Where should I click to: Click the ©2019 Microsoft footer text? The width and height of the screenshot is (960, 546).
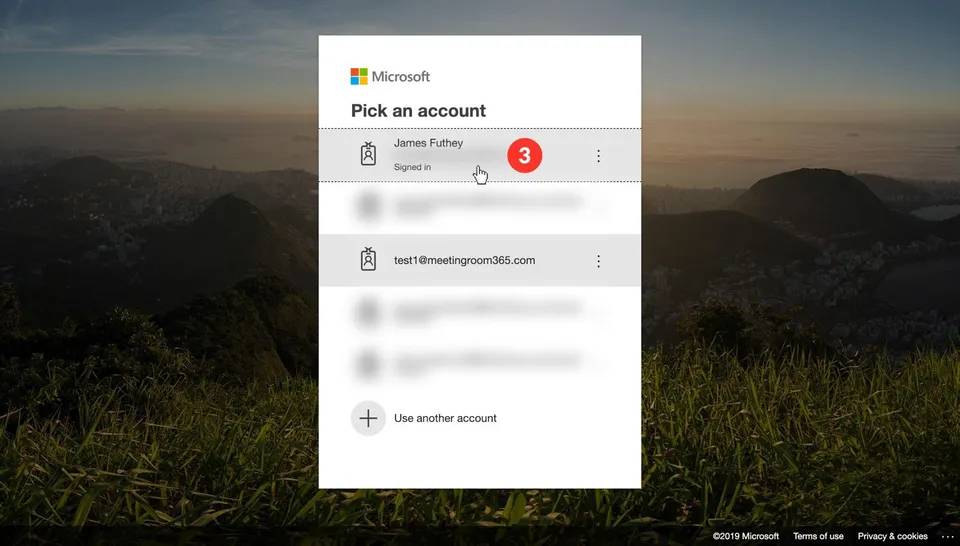coord(746,536)
